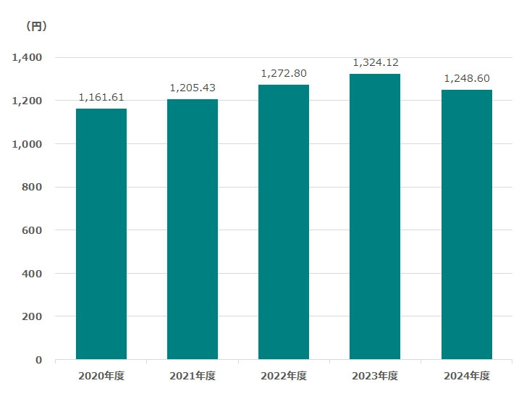532x420 pixels.
Task: Click the 2021年度 axis label
Action: (193, 376)
